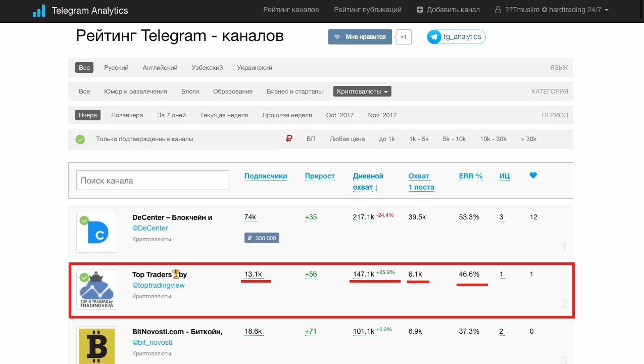The width and height of the screenshot is (644, 364).
Task: Select the Все language tab
Action: (x=84, y=67)
